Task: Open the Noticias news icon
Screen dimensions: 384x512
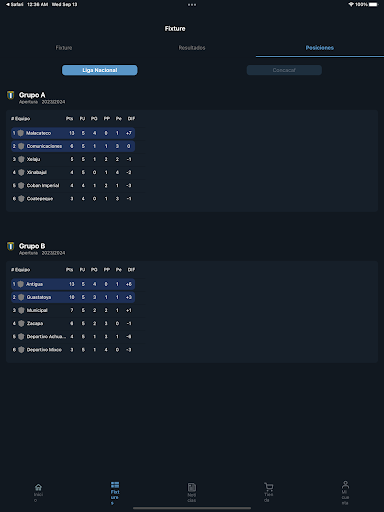Action: [x=192, y=487]
